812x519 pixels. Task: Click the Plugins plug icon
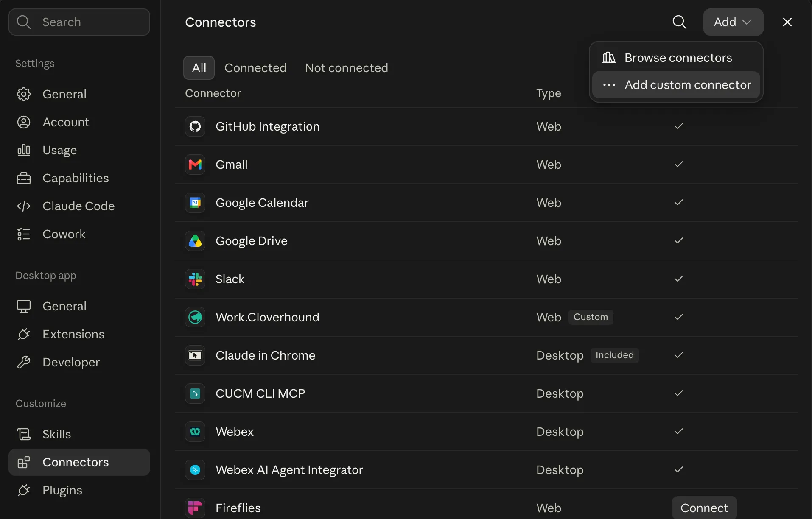24,490
